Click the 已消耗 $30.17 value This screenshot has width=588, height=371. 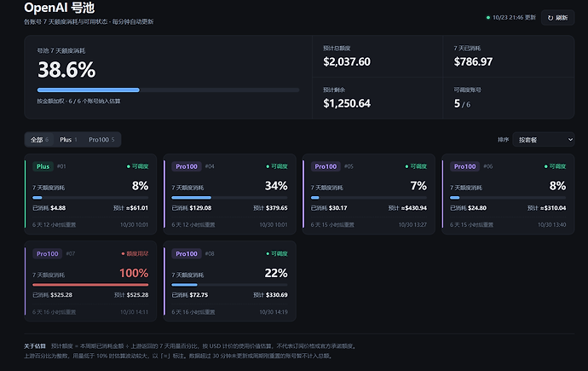tap(329, 208)
